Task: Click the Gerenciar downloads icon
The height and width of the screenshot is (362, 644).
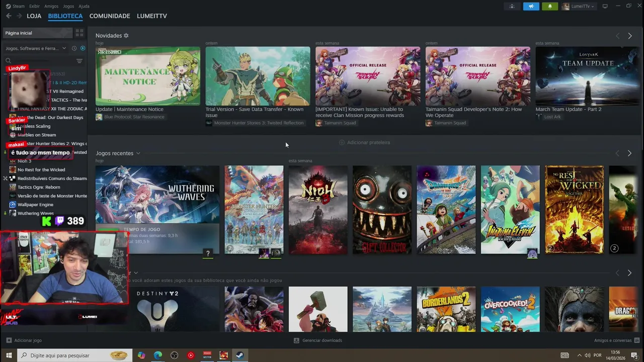Action: 296,340
